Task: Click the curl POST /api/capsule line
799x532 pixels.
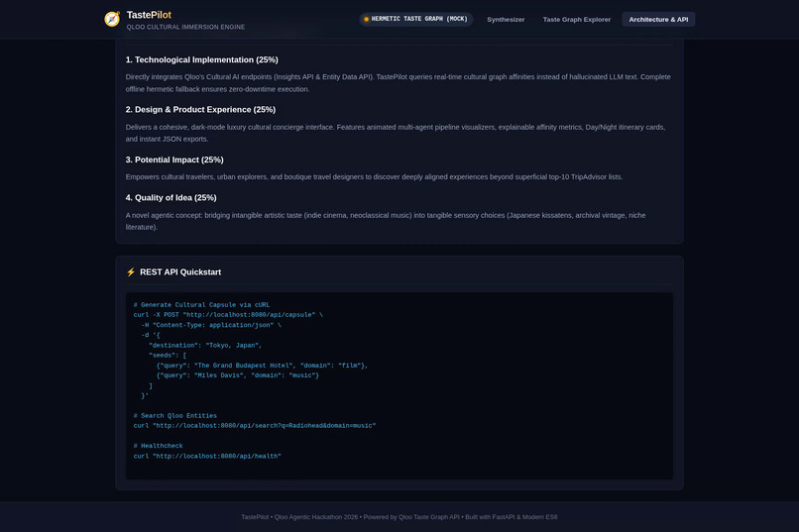Action: pos(228,315)
